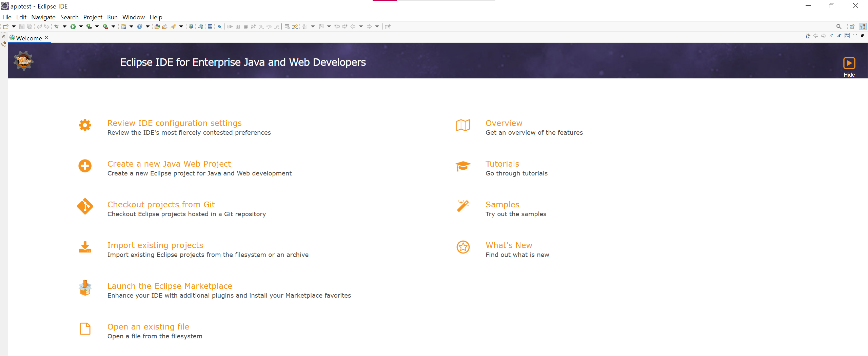Select the Welcome tab
This screenshot has height=356, width=868.
pyautogui.click(x=29, y=38)
